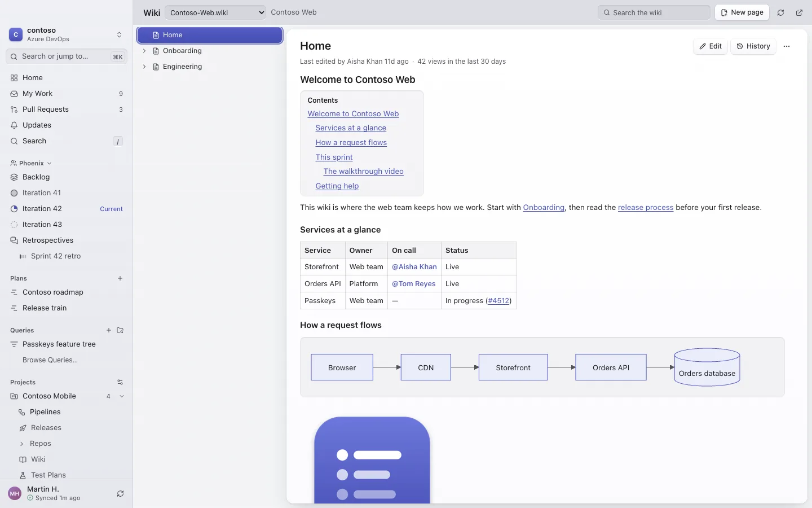This screenshot has height=508, width=812.
Task: Open the Contoso roadmap plan
Action: tap(67, 292)
